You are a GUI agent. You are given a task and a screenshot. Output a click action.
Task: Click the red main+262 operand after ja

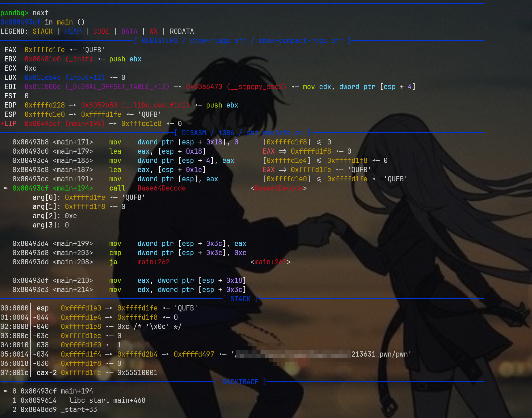[154, 262]
